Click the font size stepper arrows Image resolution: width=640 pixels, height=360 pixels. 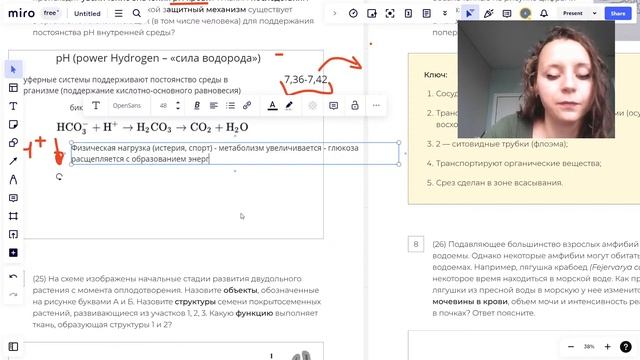point(178,106)
